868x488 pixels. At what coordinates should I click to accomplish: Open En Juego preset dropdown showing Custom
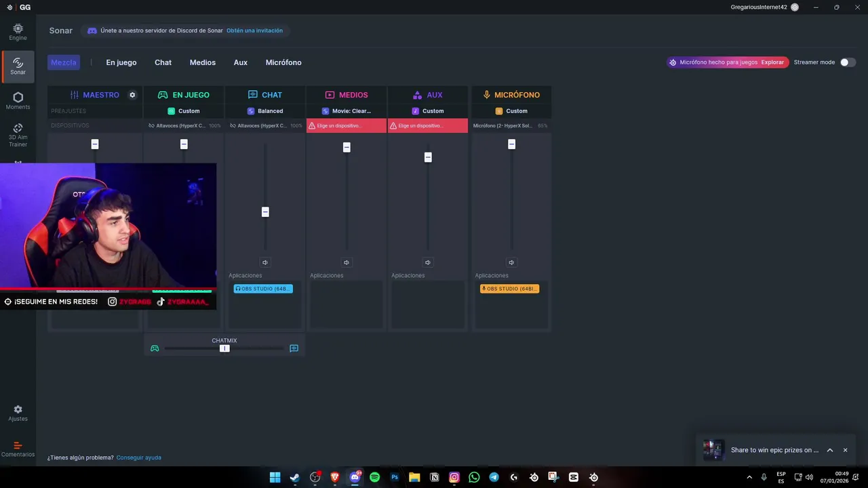[x=183, y=111]
